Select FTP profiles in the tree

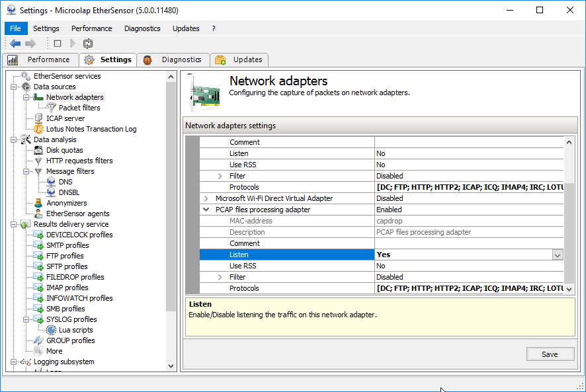tap(65, 256)
